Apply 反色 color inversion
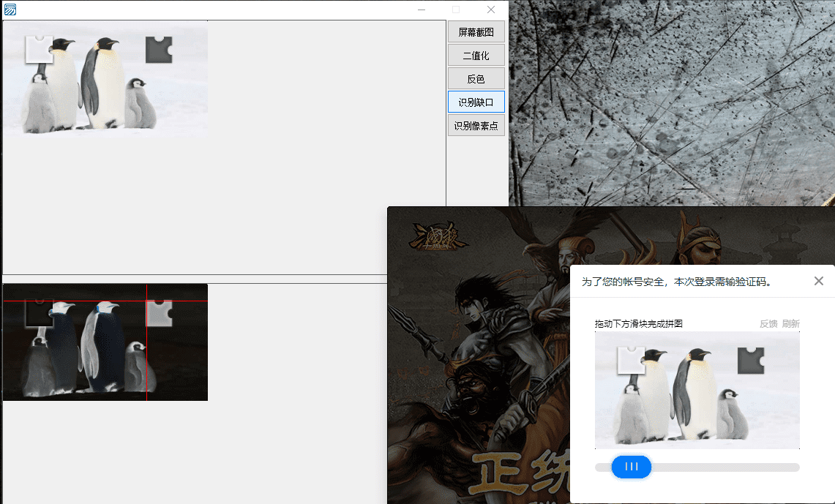This screenshot has height=504, width=835. click(x=476, y=78)
